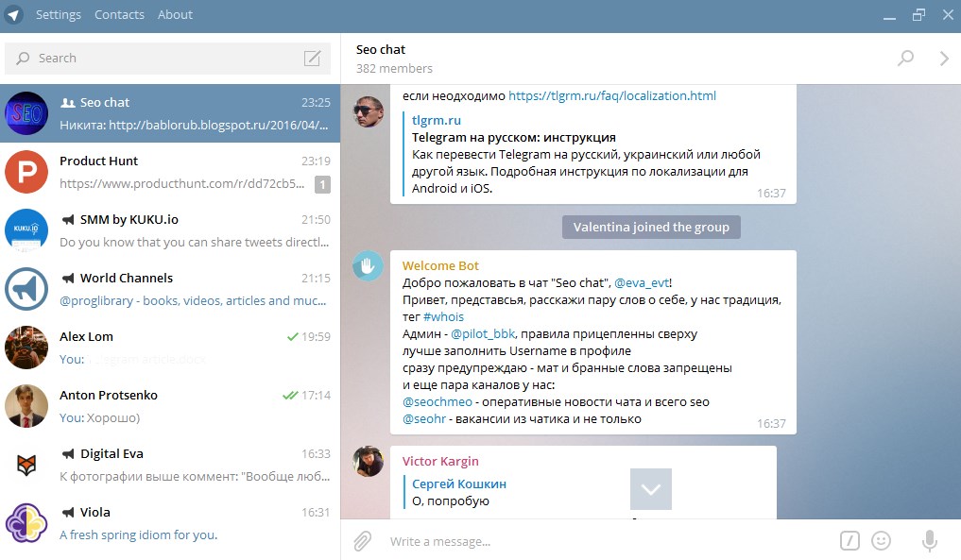Screen dimensions: 961x560
Task: Record a voice message with the microphone icon
Action: tap(928, 540)
